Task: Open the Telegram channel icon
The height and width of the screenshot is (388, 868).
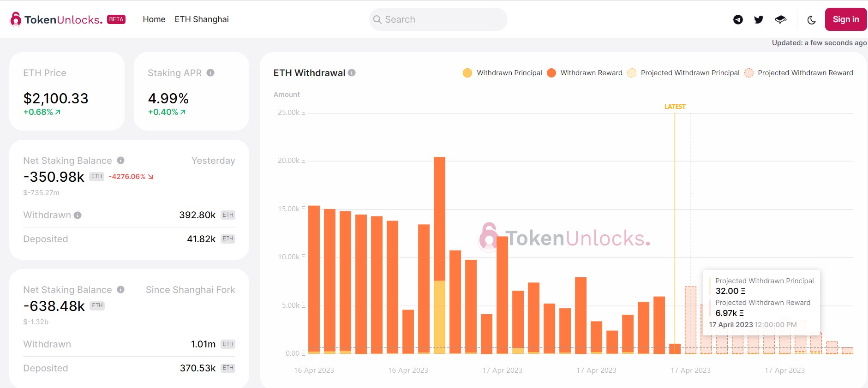Action: [737, 19]
